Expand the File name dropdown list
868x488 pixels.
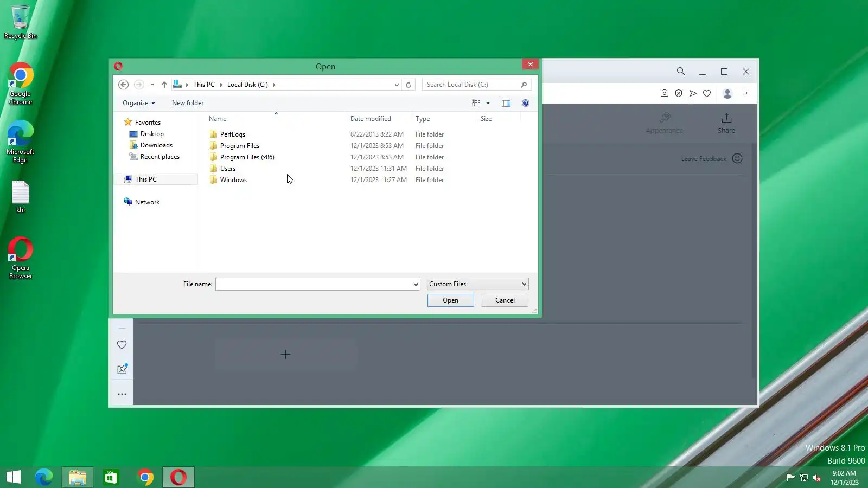[416, 284]
